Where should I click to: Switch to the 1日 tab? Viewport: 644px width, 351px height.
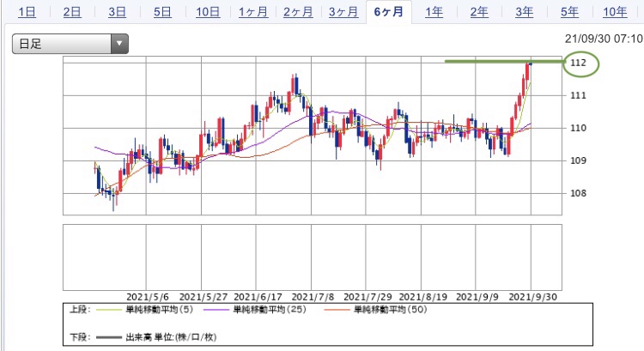tap(27, 12)
